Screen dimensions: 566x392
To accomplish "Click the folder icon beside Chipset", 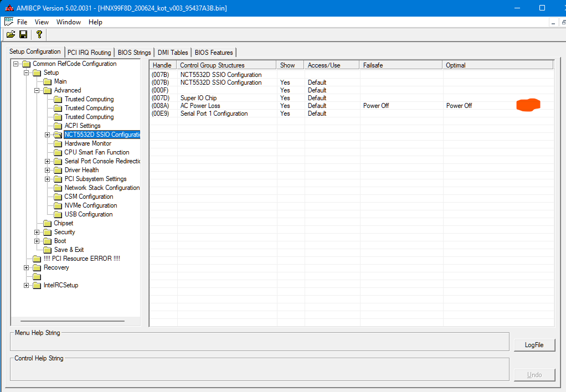I will (47, 224).
